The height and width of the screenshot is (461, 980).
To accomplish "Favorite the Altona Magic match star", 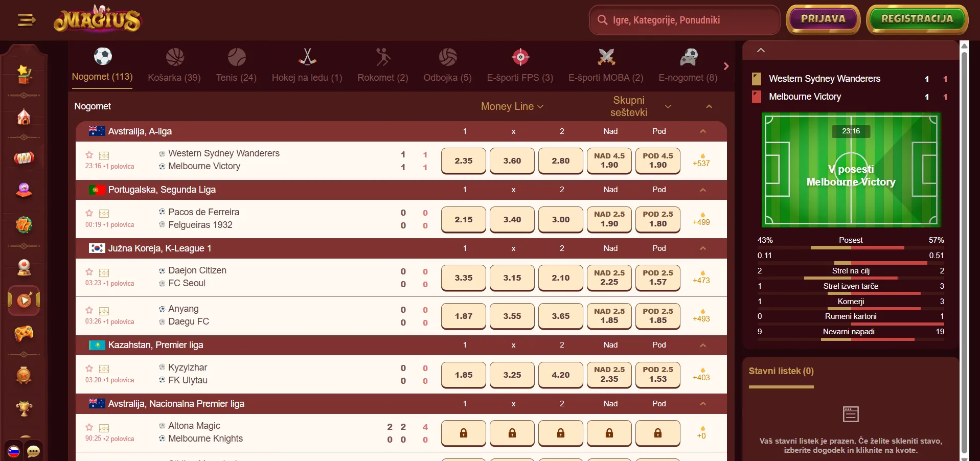I will (89, 427).
